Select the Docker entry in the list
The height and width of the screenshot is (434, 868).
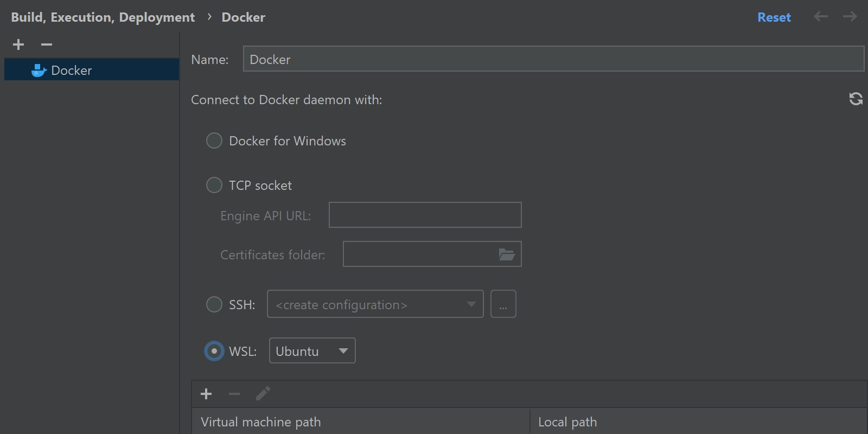(x=92, y=71)
